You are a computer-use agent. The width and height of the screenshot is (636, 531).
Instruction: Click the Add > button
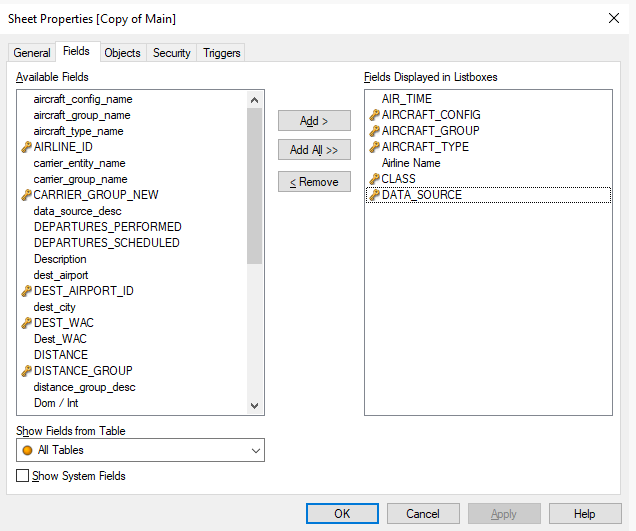click(x=314, y=120)
